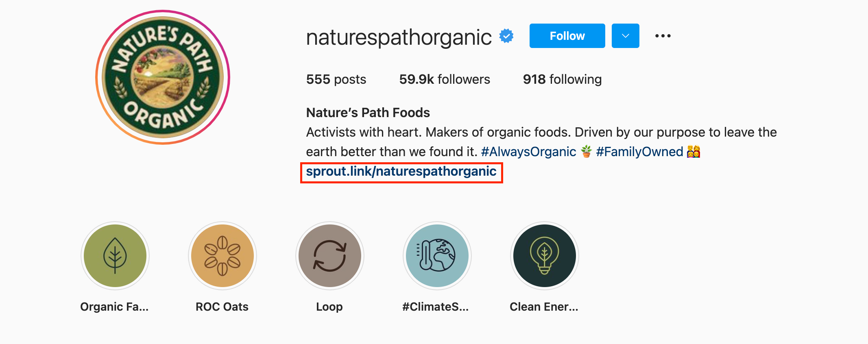868x344 pixels.
Task: Click the Loop highlight label
Action: tap(329, 307)
